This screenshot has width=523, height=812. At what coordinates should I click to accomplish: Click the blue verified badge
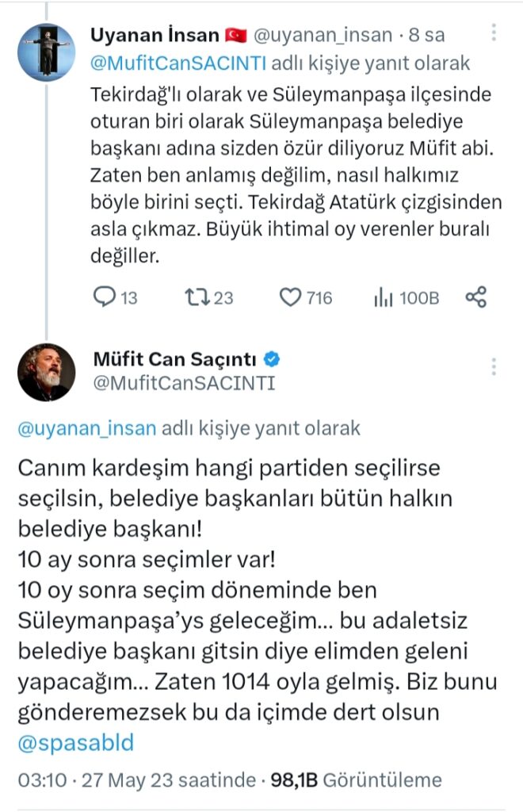point(272,360)
